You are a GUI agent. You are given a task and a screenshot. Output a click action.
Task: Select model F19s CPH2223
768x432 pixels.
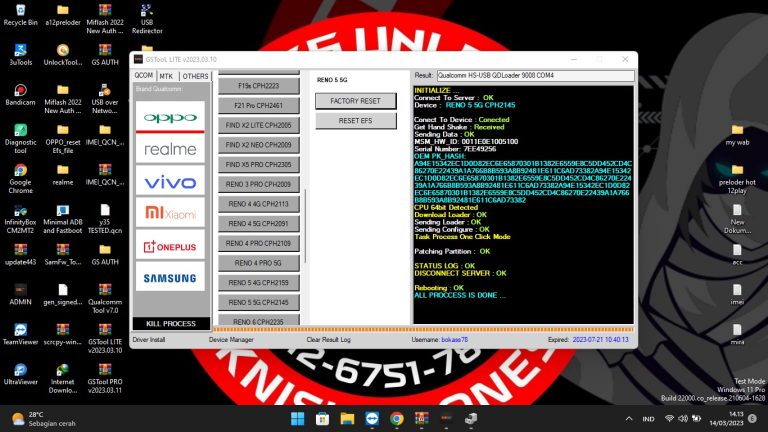pyautogui.click(x=259, y=86)
